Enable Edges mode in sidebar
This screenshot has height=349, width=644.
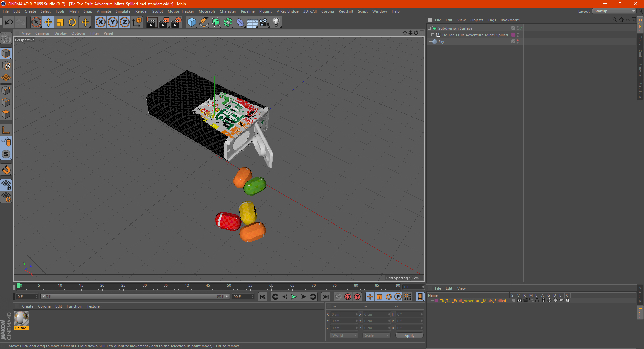(x=6, y=102)
